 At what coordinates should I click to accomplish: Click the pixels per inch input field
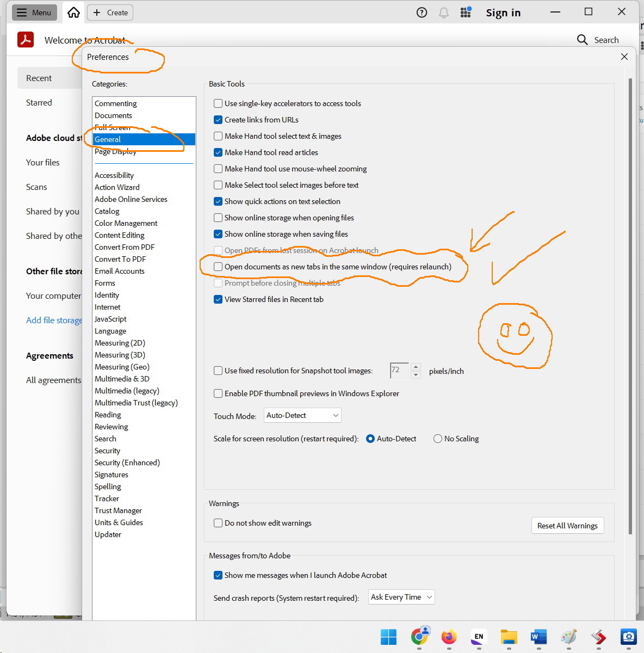tap(399, 371)
